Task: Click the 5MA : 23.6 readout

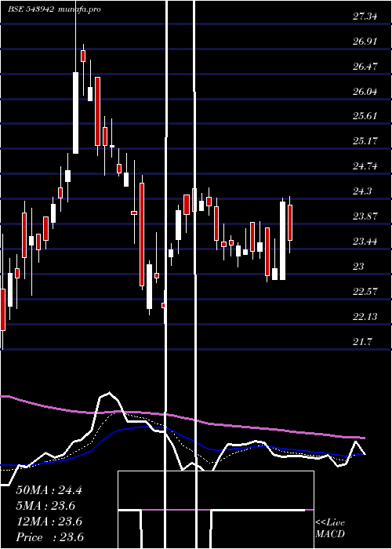Action: click(x=45, y=506)
